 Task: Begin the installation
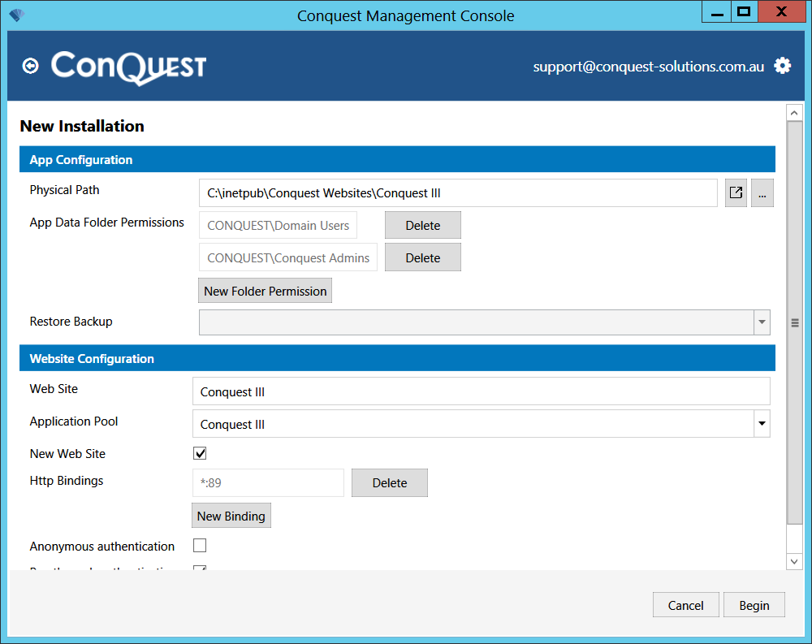coord(754,605)
